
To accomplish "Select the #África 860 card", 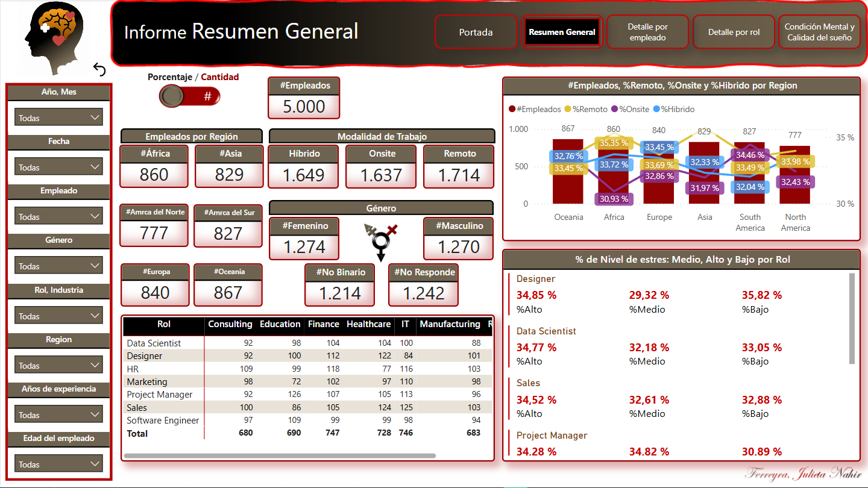I will (x=154, y=166).
